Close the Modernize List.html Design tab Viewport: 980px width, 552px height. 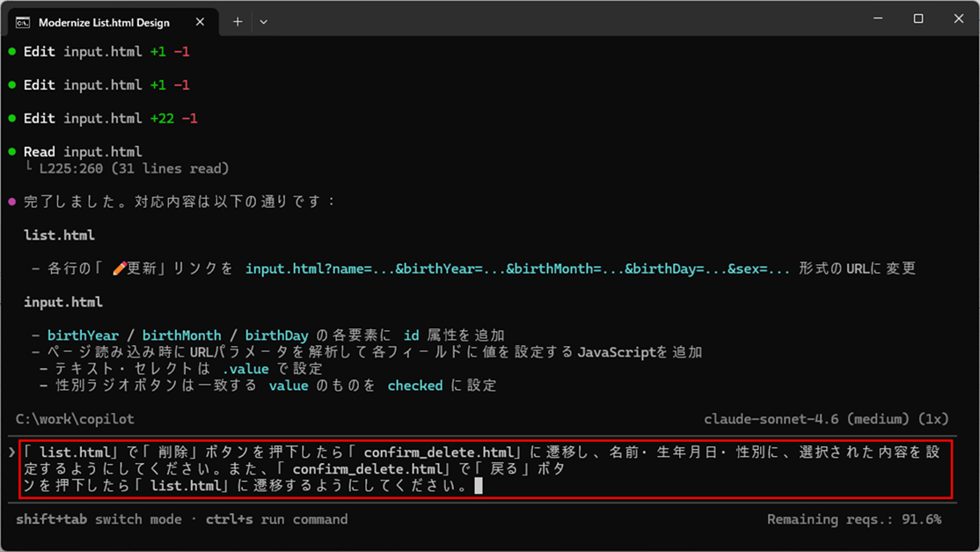pos(200,22)
